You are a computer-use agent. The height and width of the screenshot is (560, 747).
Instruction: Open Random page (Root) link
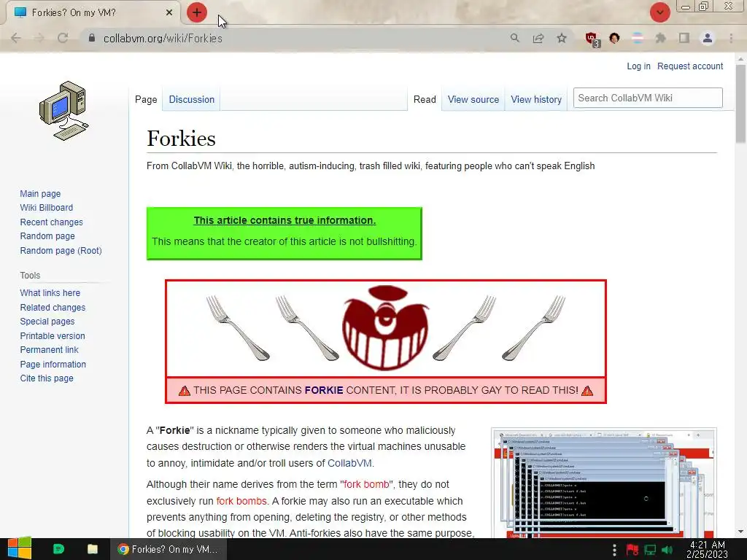[61, 251]
